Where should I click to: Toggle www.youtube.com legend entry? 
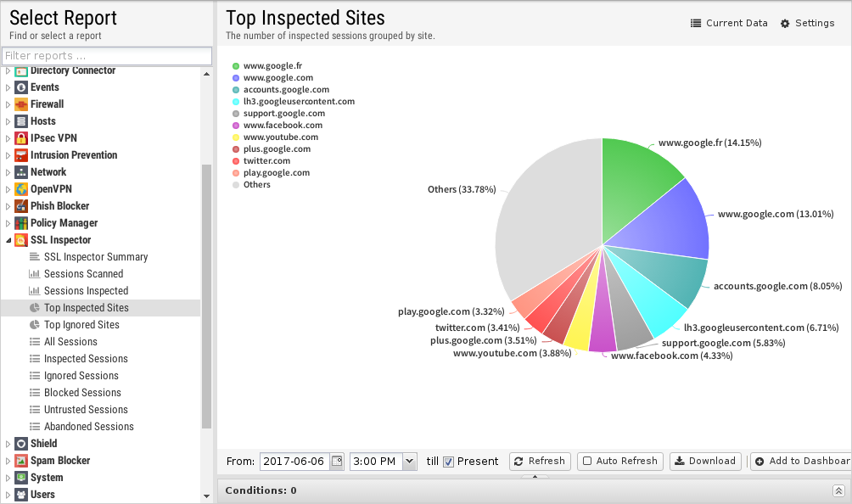pyautogui.click(x=275, y=137)
